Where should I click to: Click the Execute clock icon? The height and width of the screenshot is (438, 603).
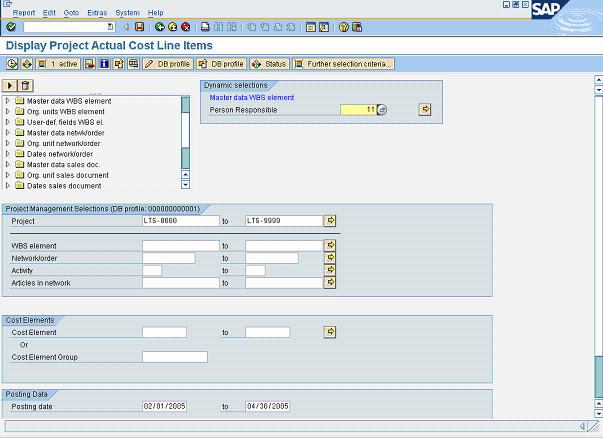[x=12, y=64]
